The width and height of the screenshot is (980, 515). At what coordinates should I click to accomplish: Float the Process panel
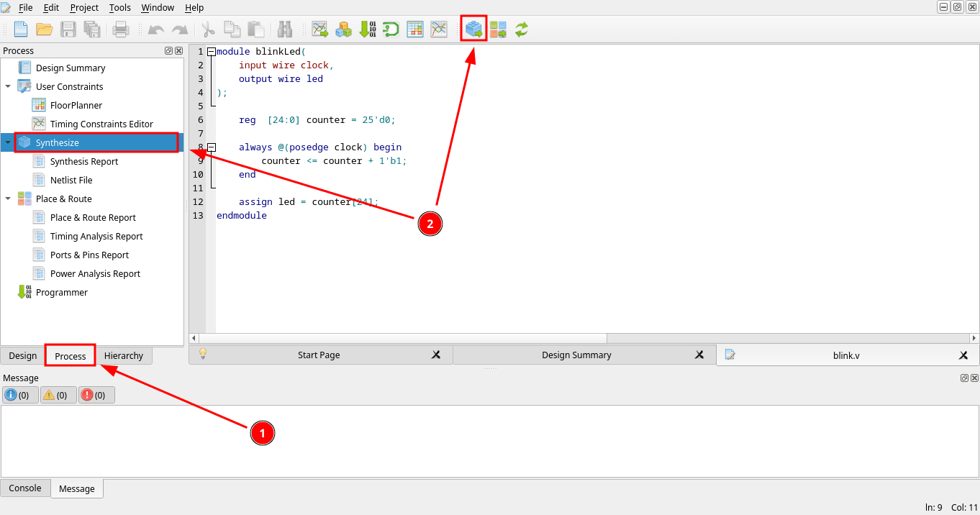click(x=168, y=50)
